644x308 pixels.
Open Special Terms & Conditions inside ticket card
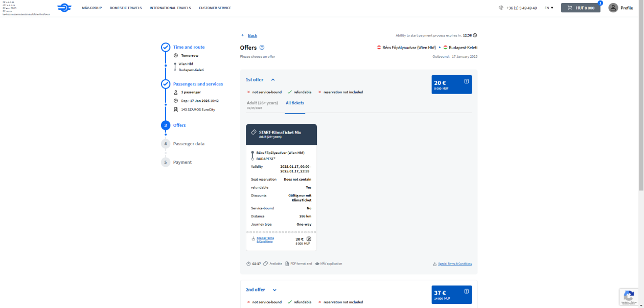[265, 239]
